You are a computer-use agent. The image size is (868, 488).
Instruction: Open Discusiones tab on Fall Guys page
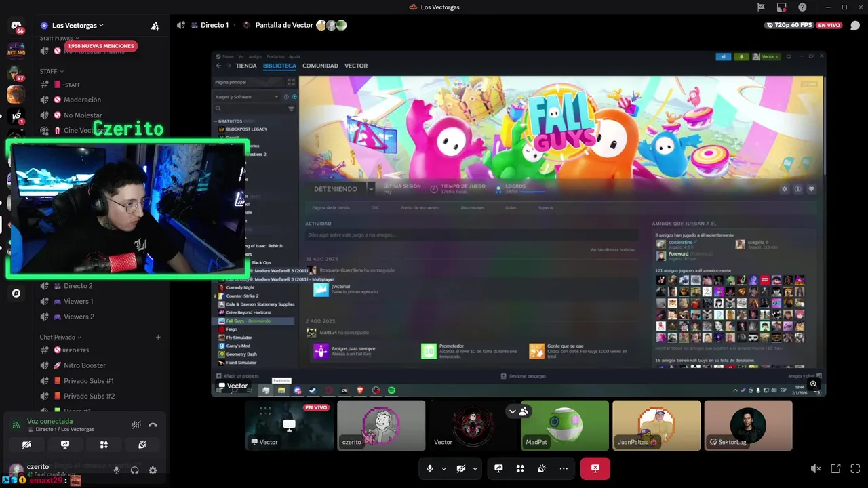pos(472,208)
